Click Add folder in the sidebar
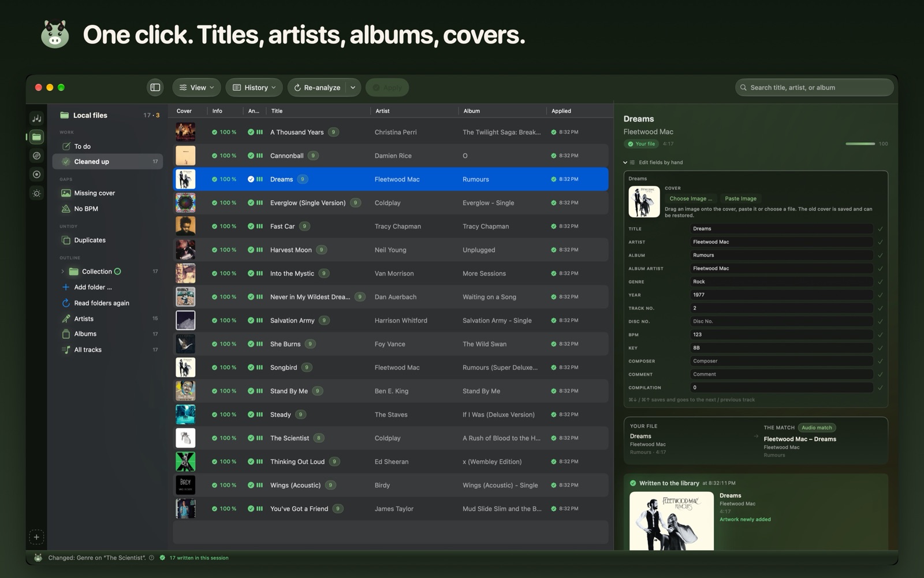Image resolution: width=924 pixels, height=578 pixels. pyautogui.click(x=93, y=287)
